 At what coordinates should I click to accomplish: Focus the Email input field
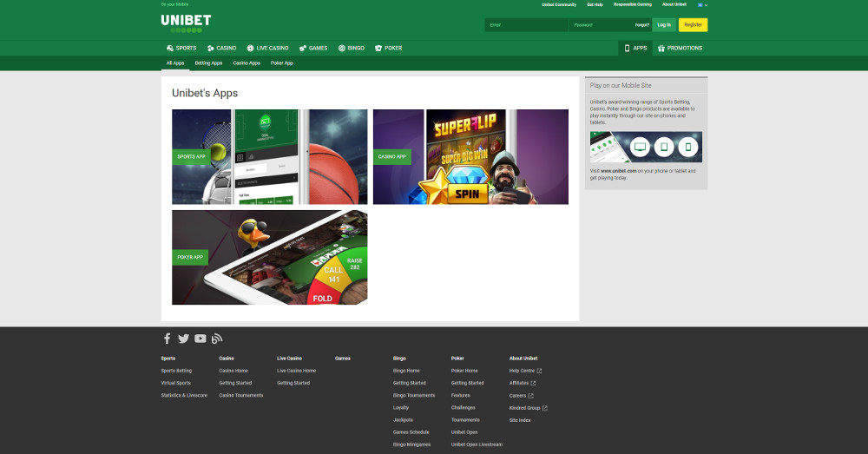(527, 25)
